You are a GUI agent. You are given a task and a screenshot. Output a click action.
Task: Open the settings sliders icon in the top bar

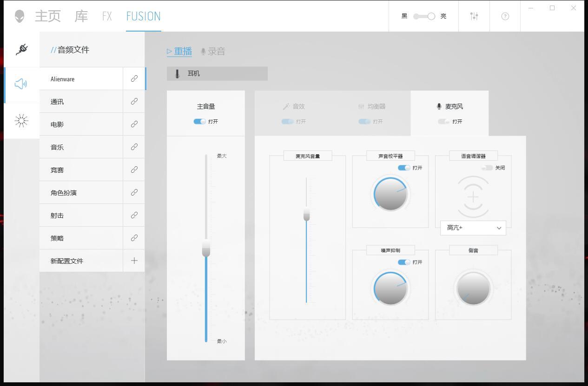474,16
